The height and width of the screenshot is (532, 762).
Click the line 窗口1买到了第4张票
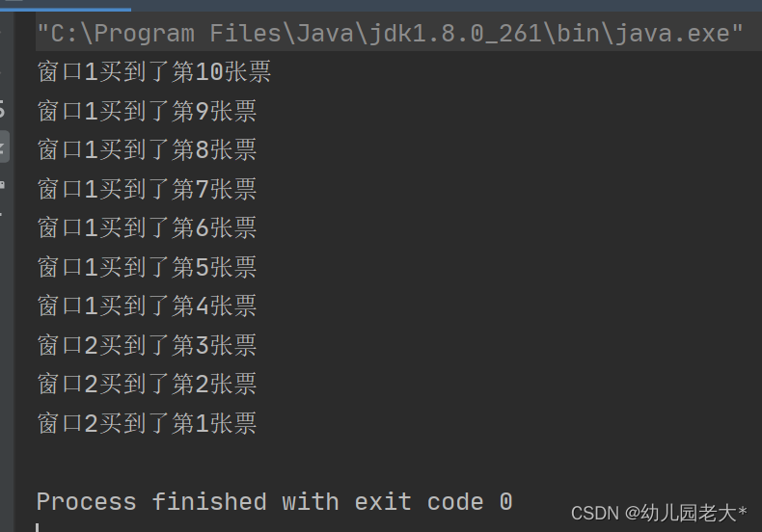(147, 306)
